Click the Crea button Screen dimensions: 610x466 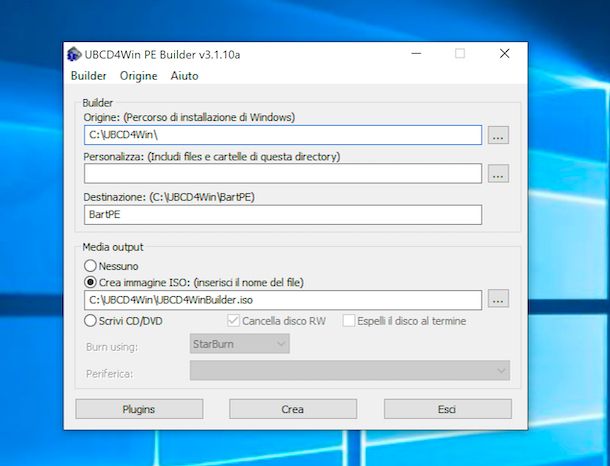293,409
